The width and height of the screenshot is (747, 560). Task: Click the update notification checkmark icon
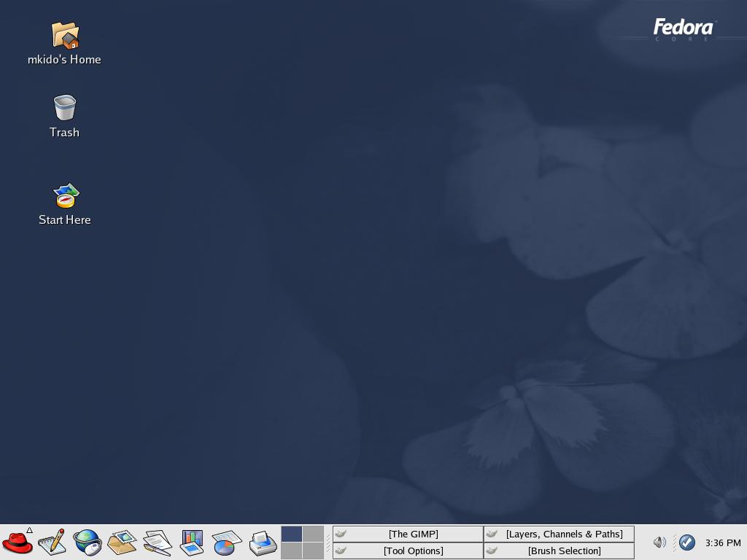point(686,542)
